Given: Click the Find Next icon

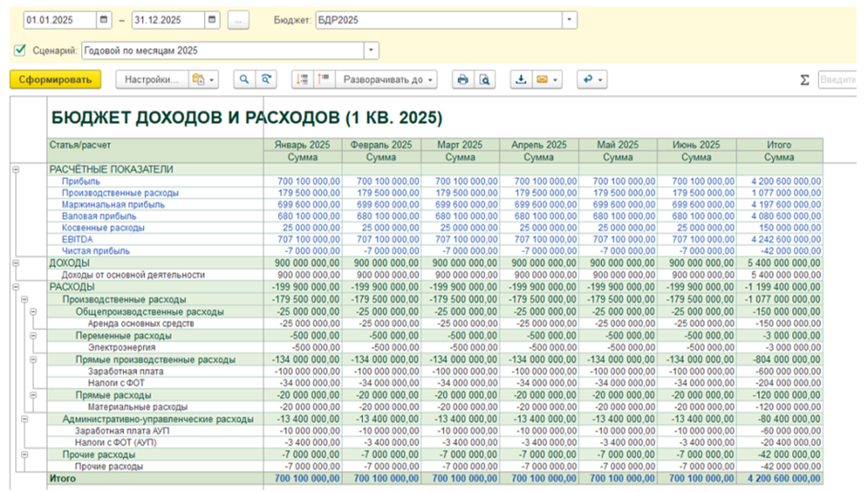Looking at the screenshot, I should 267,80.
